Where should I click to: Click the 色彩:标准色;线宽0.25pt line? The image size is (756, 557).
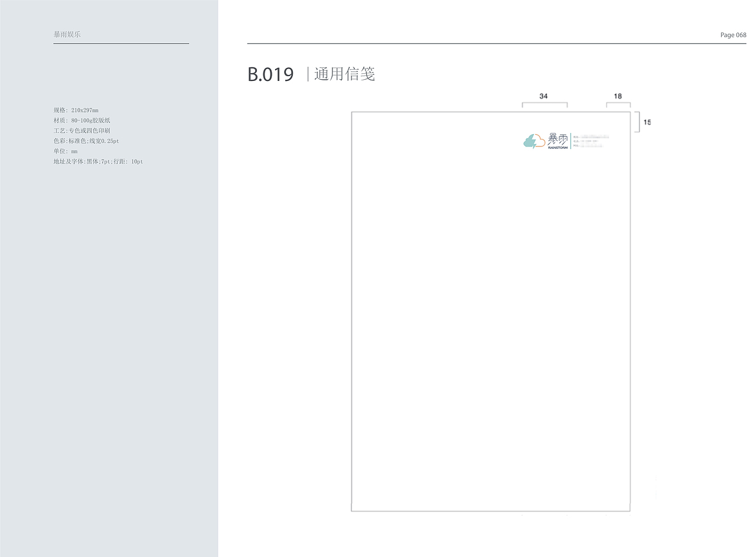click(x=86, y=141)
